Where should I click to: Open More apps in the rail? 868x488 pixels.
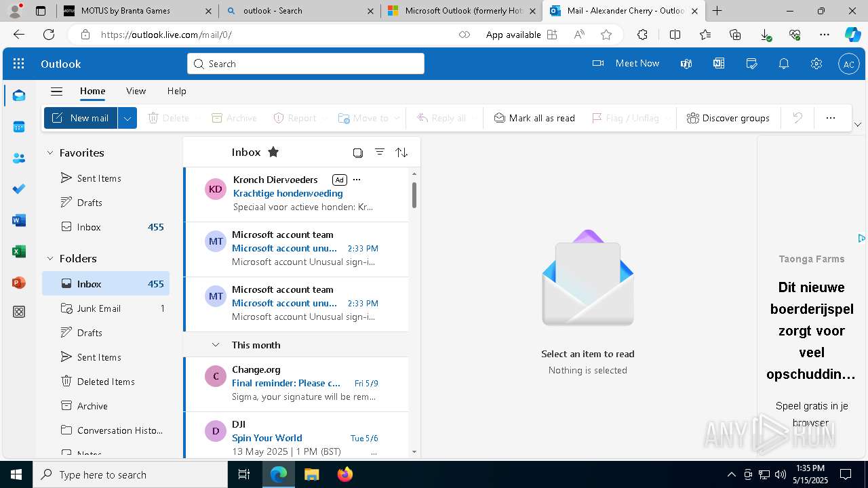[19, 312]
